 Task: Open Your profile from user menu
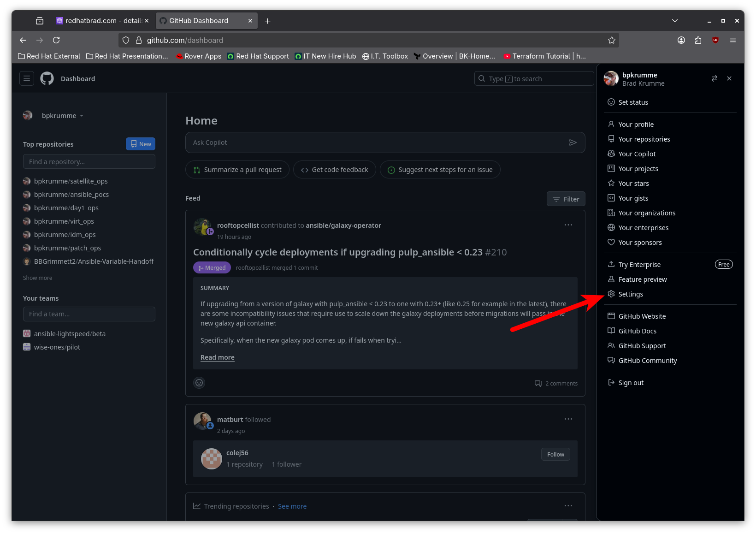670,124
